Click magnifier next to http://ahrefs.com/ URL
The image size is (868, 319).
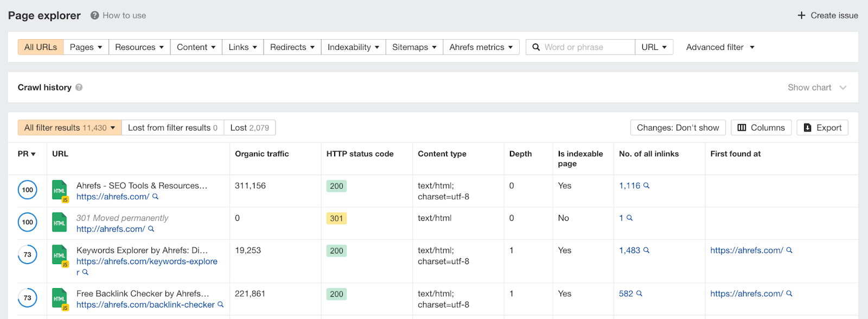[x=151, y=229]
